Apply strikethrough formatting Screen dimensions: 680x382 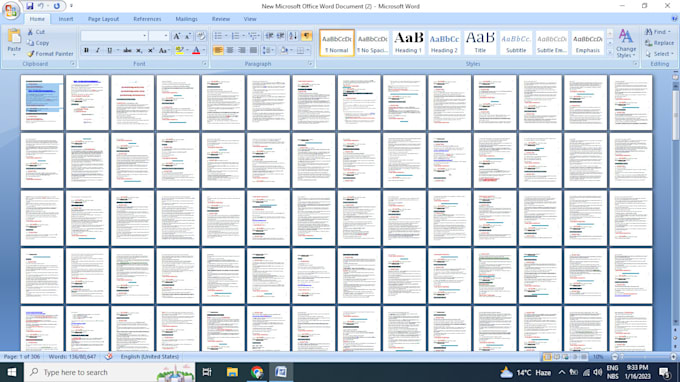127,51
